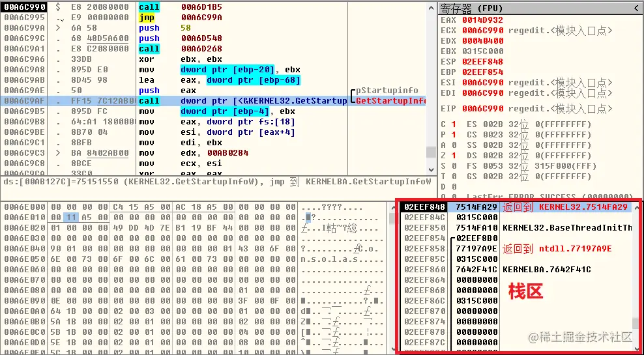
Task: Toggle the A auxiliary flag value
Action: click(x=454, y=145)
